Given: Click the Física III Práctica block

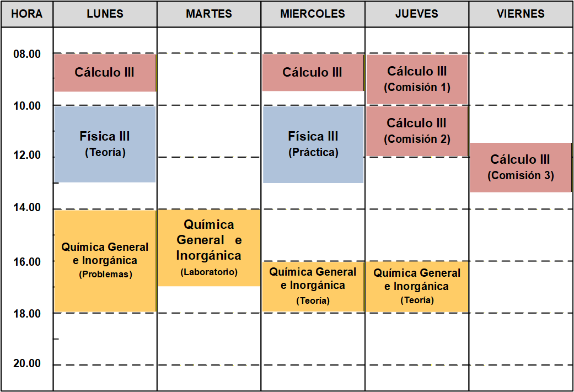Looking at the screenshot, I should (313, 144).
